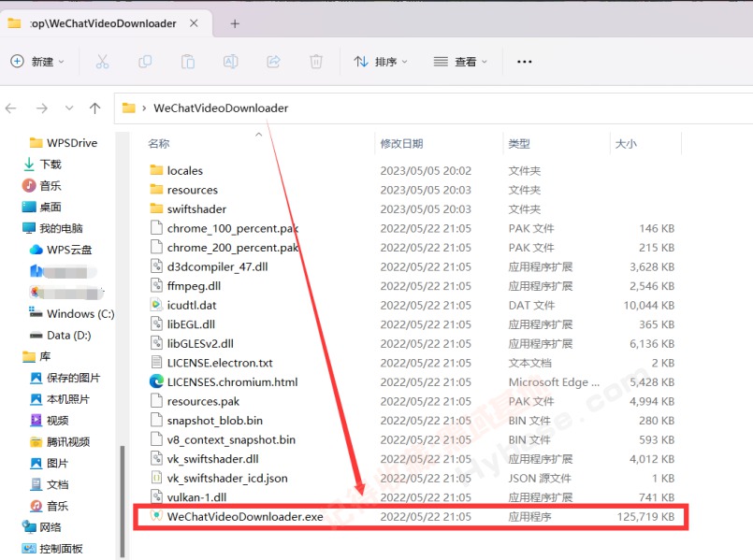Click the Paste clipboard icon
This screenshot has width=753, height=560.
pos(188,62)
